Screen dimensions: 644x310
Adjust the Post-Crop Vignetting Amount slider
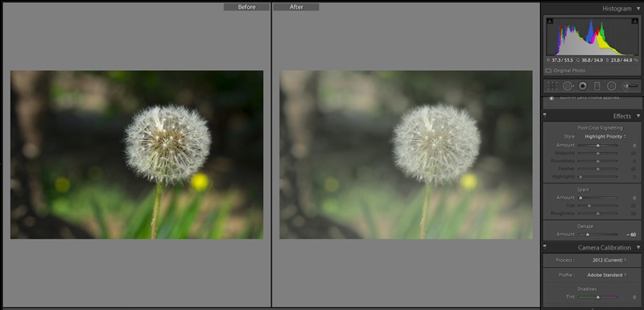tap(597, 146)
